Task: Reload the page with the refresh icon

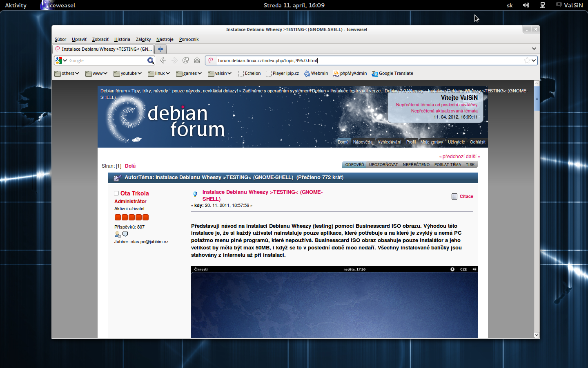Action: coord(185,61)
